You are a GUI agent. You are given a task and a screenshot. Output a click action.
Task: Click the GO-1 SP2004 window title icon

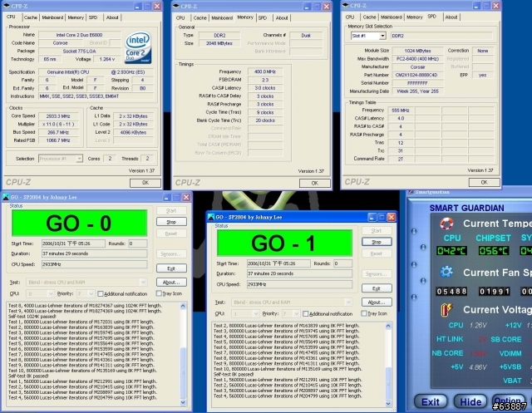[210, 217]
